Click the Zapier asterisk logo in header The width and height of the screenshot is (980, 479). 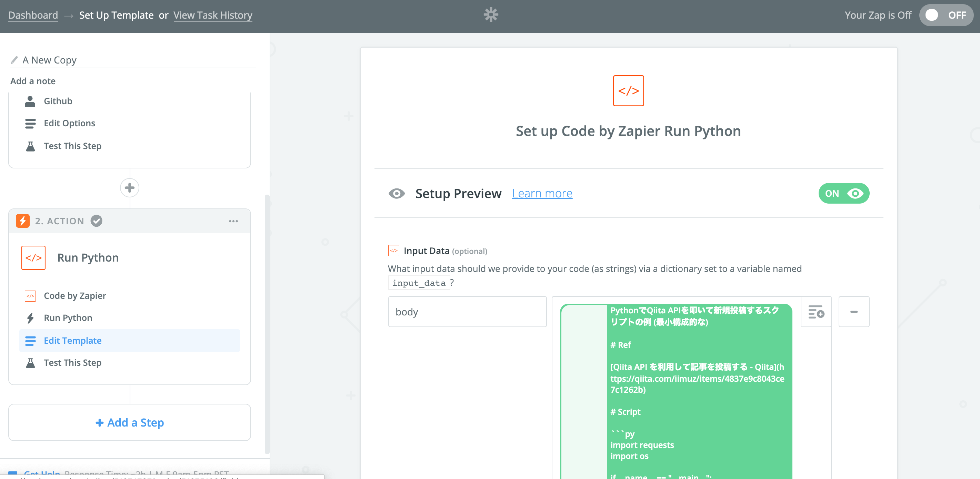coord(490,15)
